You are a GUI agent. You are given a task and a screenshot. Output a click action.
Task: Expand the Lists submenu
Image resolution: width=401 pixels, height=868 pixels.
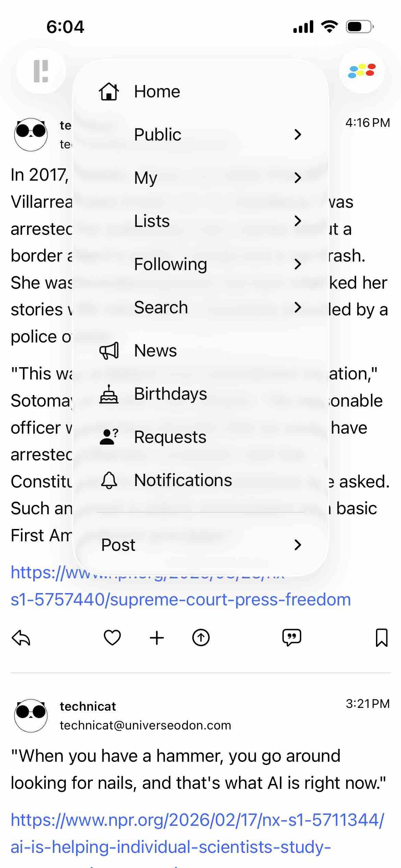click(200, 221)
